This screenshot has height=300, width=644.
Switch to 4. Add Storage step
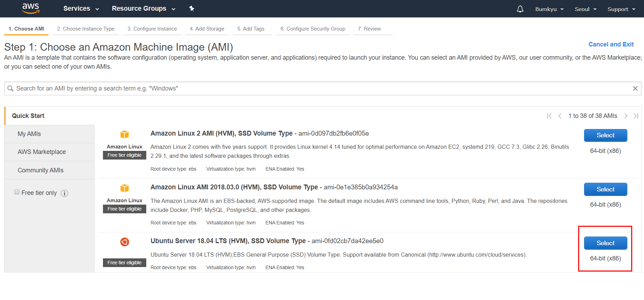pyautogui.click(x=207, y=29)
